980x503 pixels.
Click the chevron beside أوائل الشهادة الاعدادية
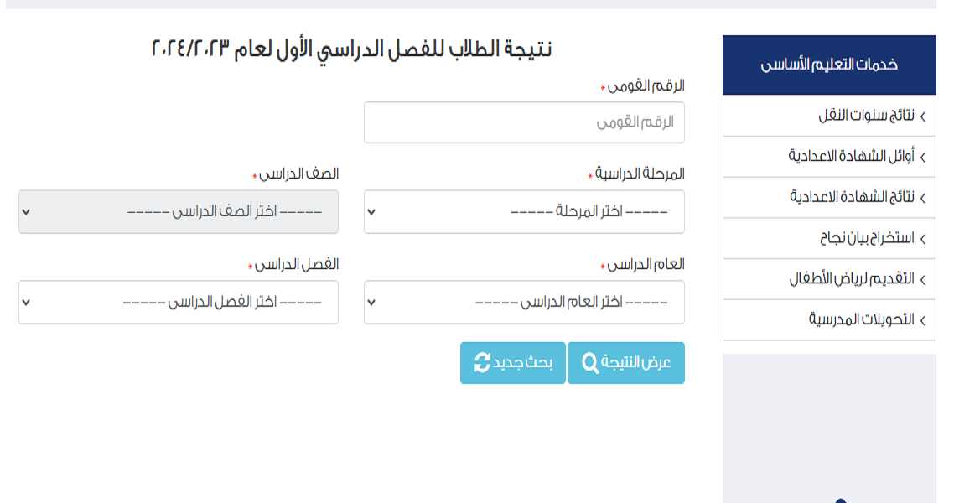pyautogui.click(x=922, y=157)
